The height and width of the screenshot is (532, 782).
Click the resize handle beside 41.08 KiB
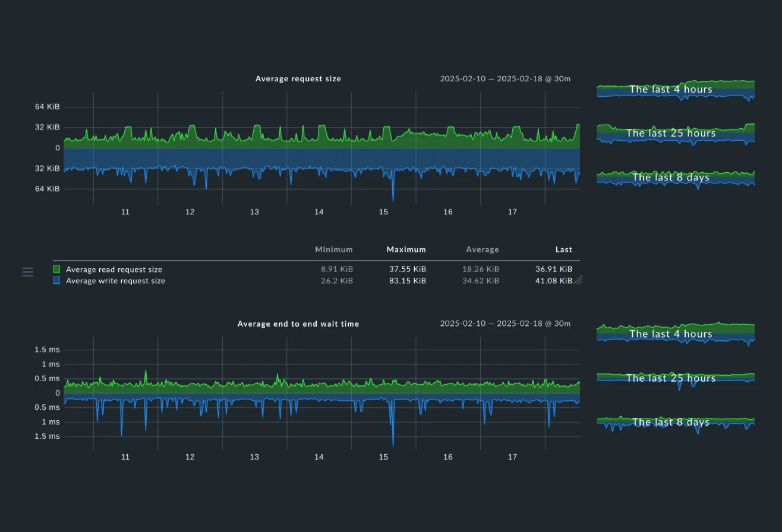click(x=578, y=281)
